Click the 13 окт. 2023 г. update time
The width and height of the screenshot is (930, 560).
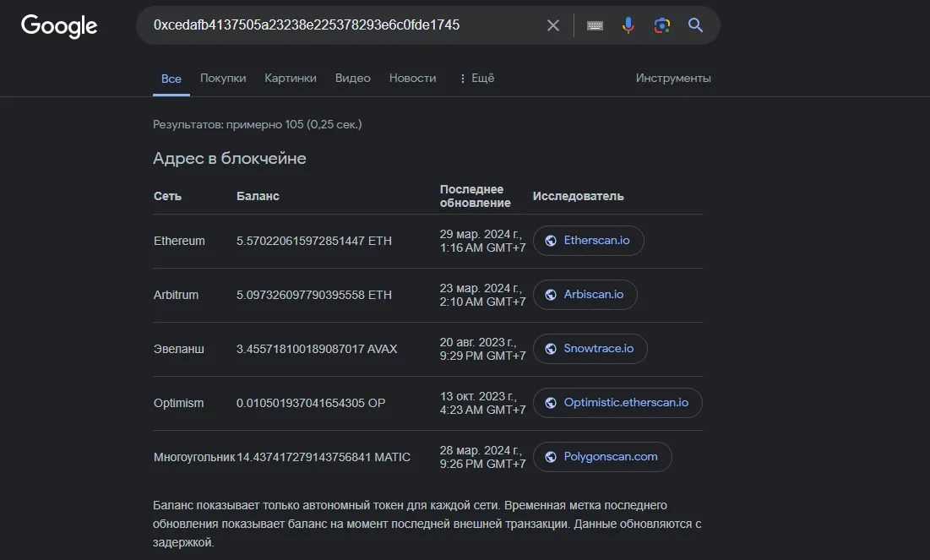482,403
